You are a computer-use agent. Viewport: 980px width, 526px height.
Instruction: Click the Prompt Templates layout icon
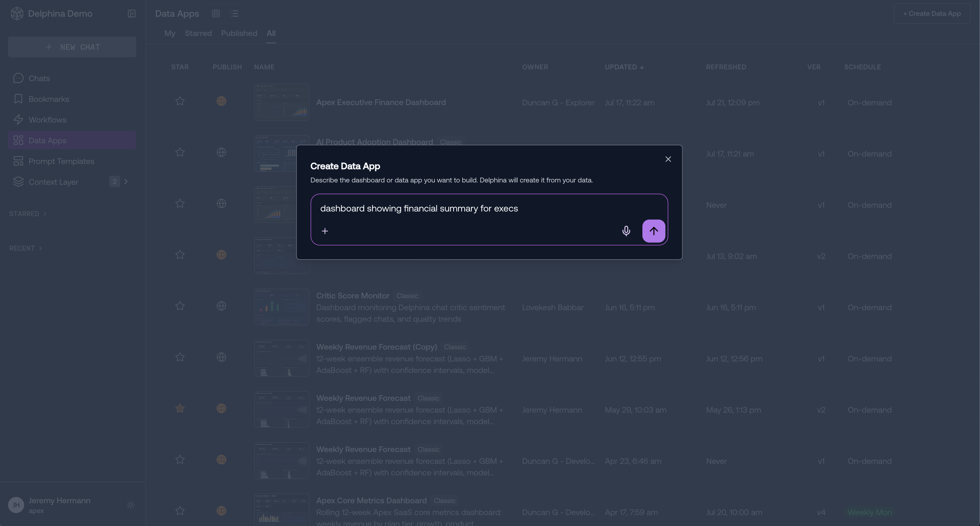coord(18,161)
